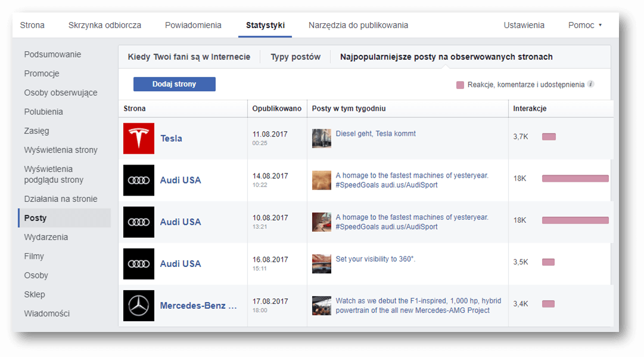
Task: Click the date 16.08.2017 cell
Action: coord(270,260)
